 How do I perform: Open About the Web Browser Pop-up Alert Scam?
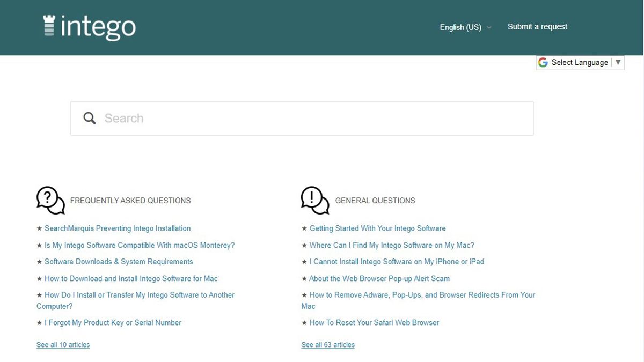click(379, 278)
